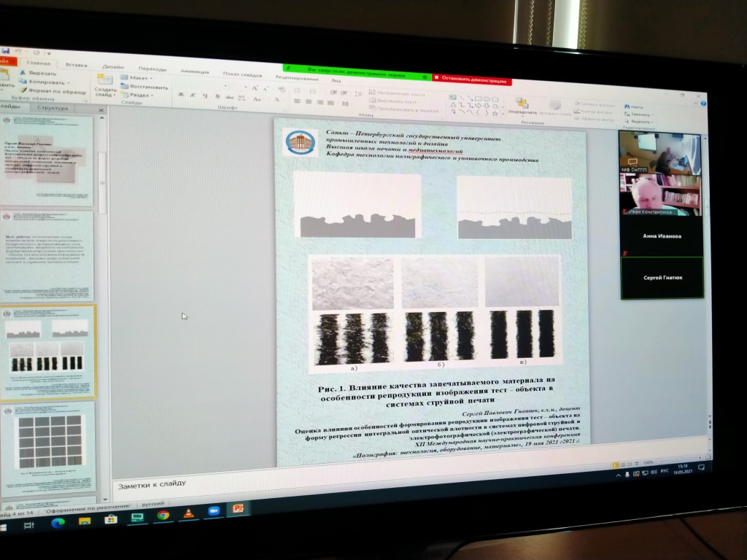Select the Format Painter (Формат по образцу) tool
Image resolution: width=747 pixels, height=560 pixels.
point(23,90)
